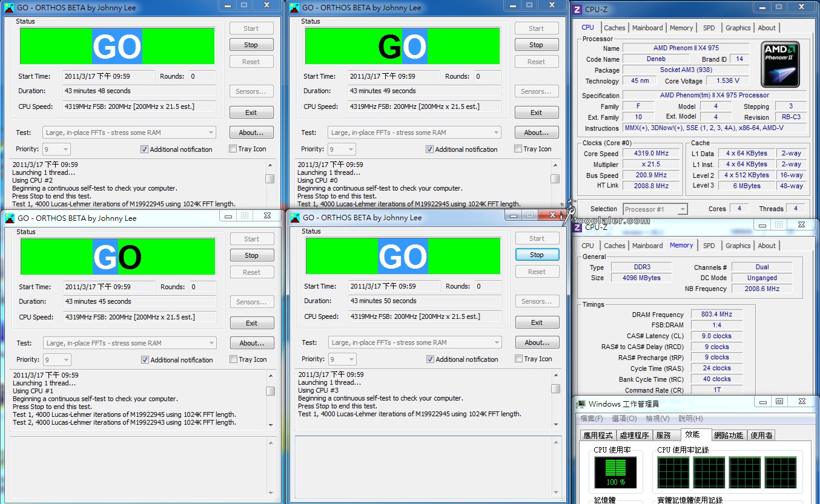Open the 檢視(V) menu in Task Manager
Viewport: 820px width, 504px height.
click(656, 419)
